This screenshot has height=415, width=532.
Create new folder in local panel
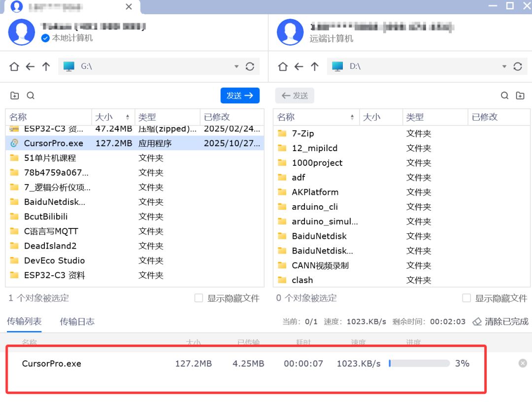click(15, 96)
